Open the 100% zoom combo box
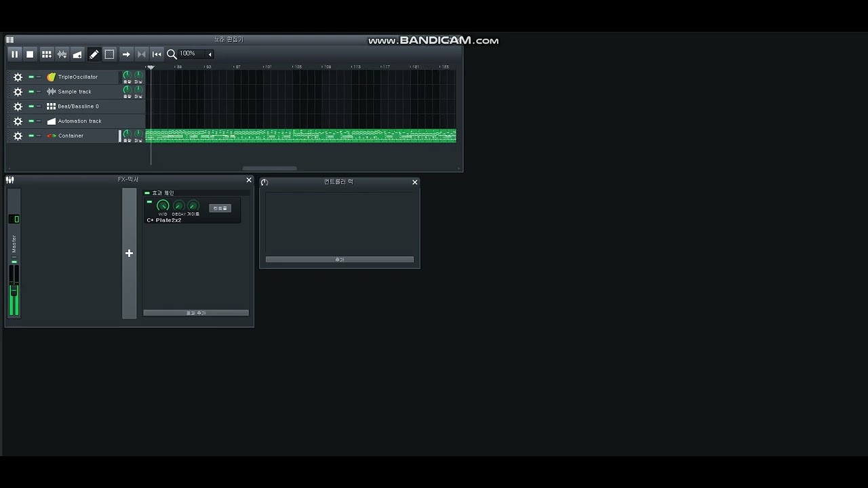The width and height of the screenshot is (868, 488). pyautogui.click(x=196, y=54)
